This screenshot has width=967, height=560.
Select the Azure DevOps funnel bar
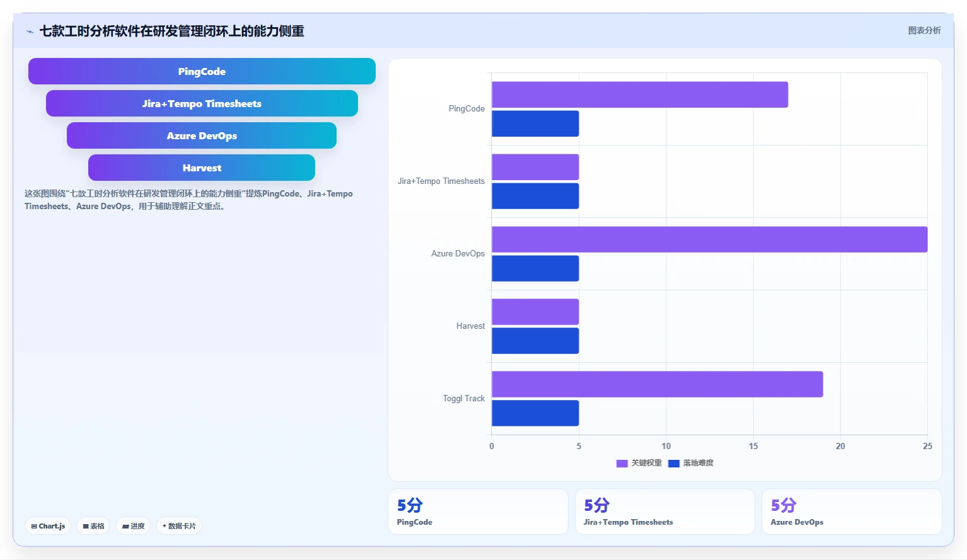tap(202, 135)
